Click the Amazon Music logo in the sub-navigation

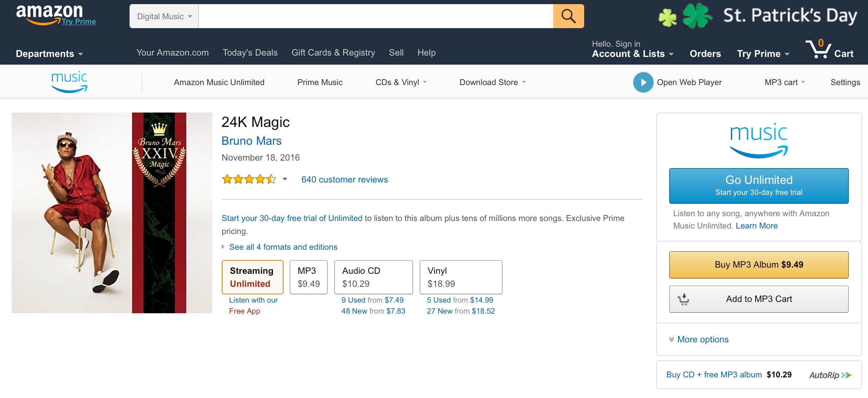click(x=69, y=82)
